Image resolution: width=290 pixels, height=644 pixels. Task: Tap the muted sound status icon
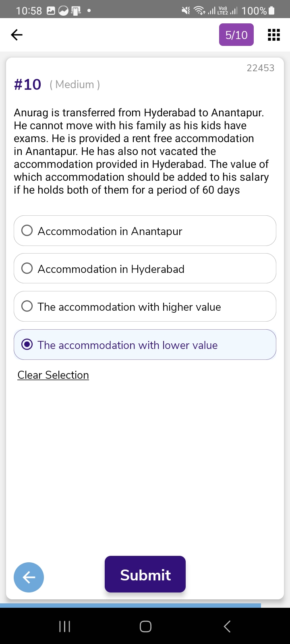pyautogui.click(x=186, y=10)
